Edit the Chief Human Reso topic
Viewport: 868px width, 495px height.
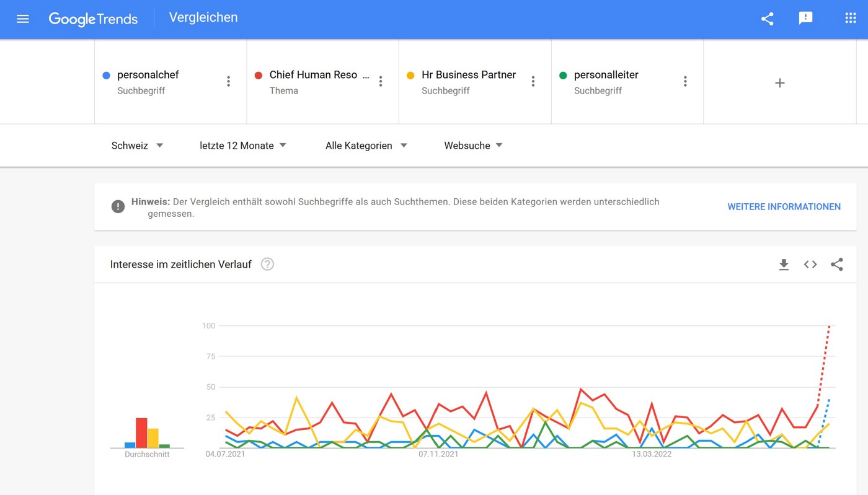pyautogui.click(x=319, y=75)
